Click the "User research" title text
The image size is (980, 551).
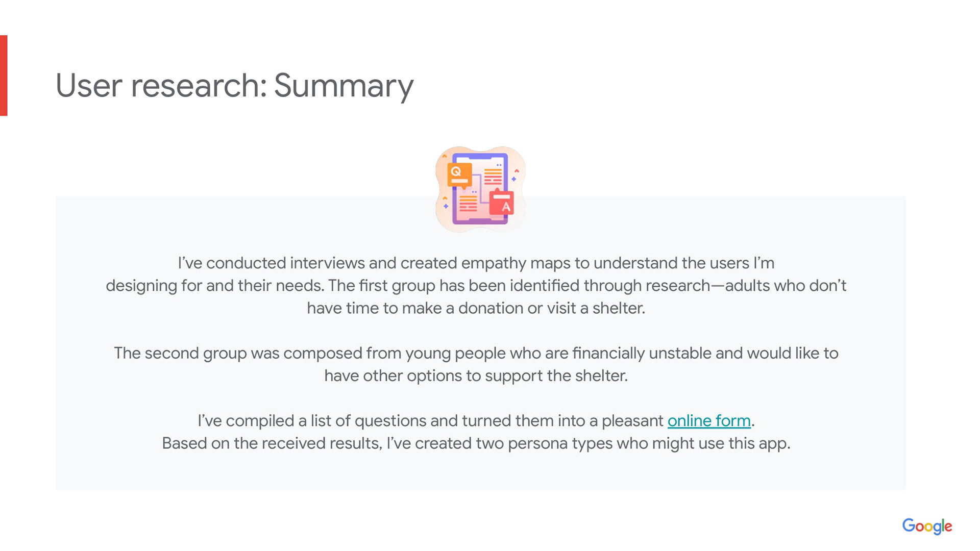click(x=161, y=85)
